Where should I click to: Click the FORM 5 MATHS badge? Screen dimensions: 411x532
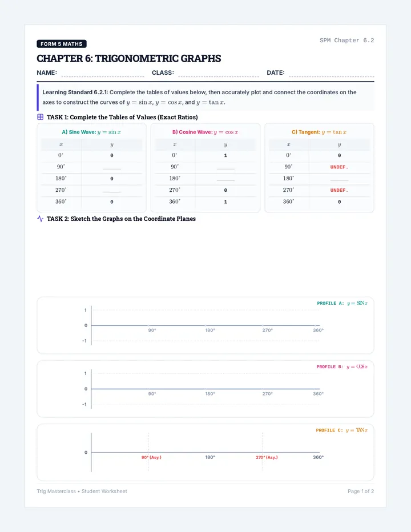tap(62, 44)
